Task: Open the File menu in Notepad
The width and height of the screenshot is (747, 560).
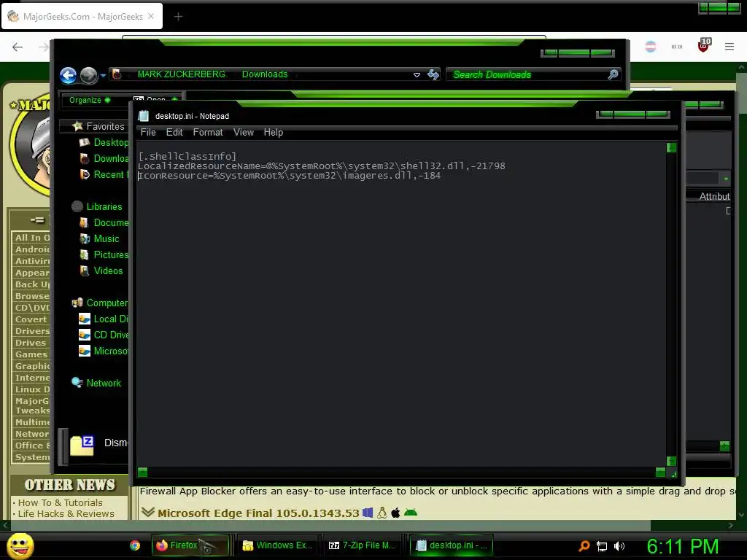Action: pyautogui.click(x=148, y=133)
